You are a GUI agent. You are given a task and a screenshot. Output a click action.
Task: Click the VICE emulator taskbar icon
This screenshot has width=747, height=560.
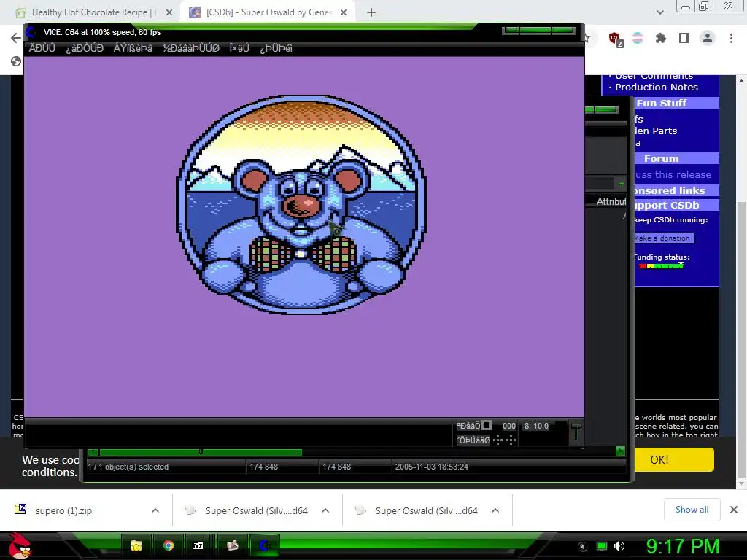263,545
